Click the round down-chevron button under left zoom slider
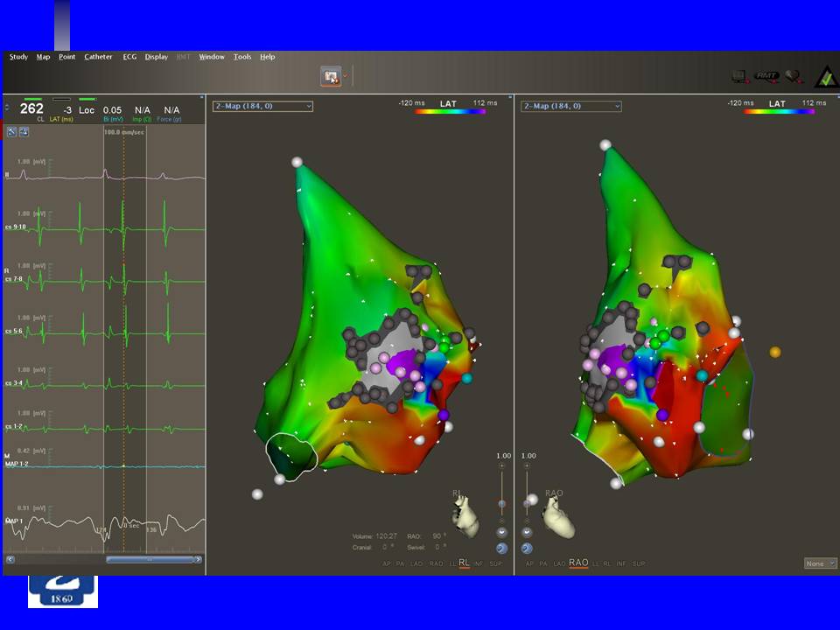This screenshot has width=840, height=630. point(501,532)
